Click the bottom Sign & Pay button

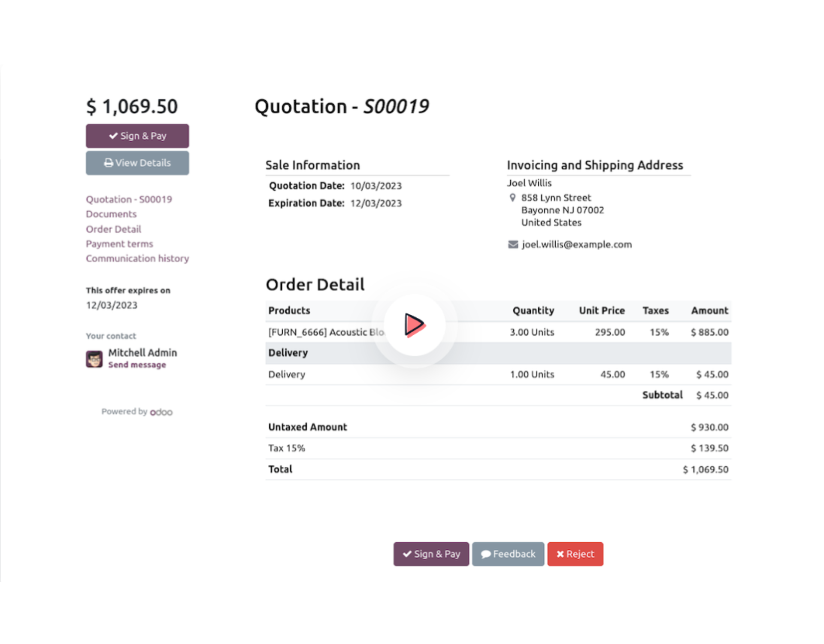(x=431, y=554)
